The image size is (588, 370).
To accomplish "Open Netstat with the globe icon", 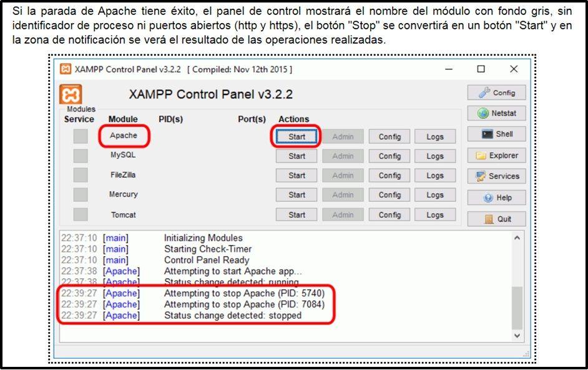I will (496, 113).
